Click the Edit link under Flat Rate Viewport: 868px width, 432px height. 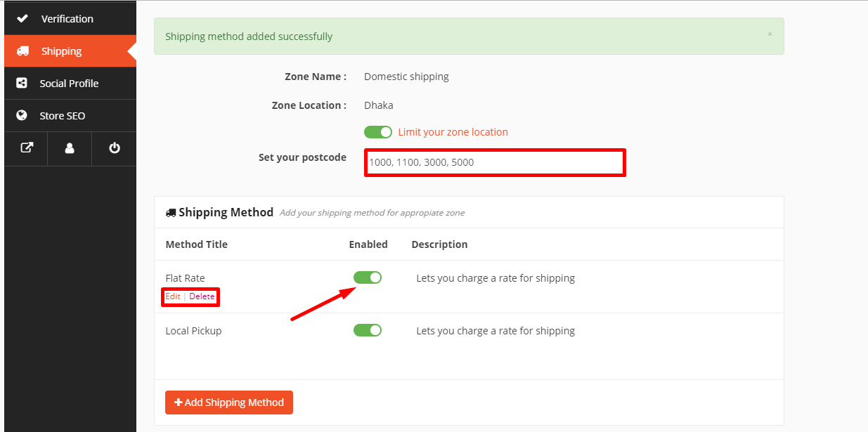(173, 296)
